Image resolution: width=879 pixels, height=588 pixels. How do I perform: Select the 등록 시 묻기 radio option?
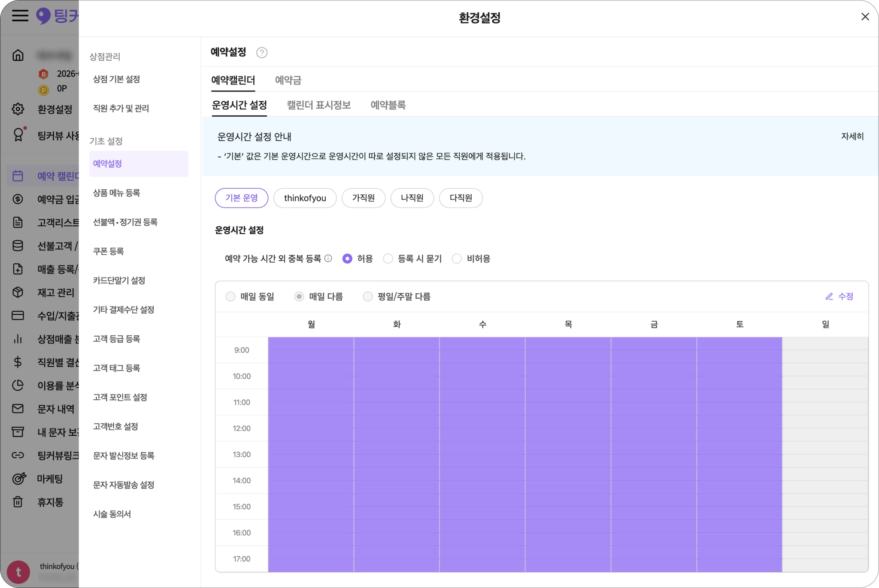coord(388,259)
